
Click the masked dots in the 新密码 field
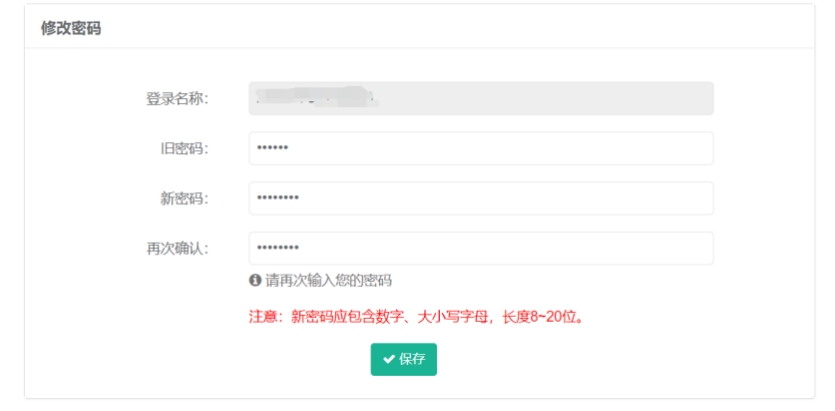pos(278,198)
